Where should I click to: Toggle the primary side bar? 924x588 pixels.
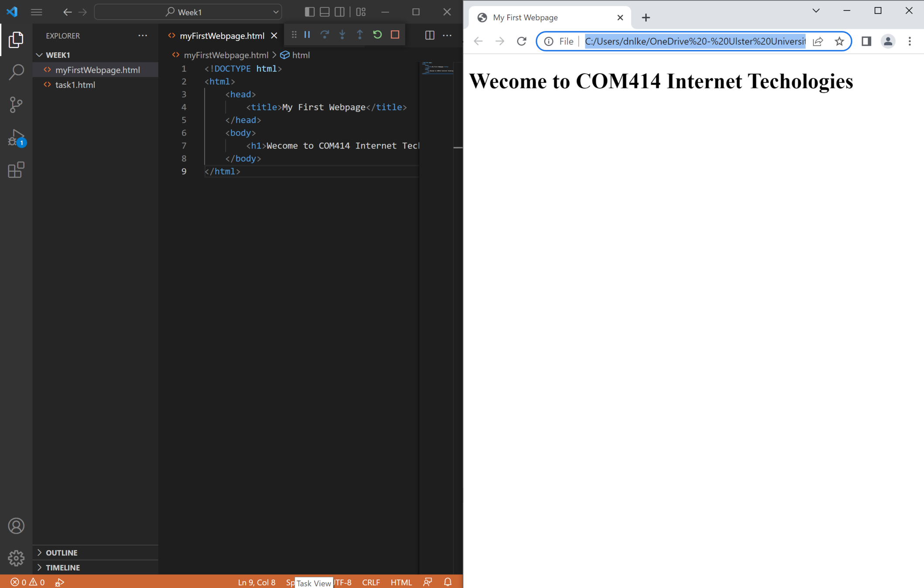coord(309,12)
